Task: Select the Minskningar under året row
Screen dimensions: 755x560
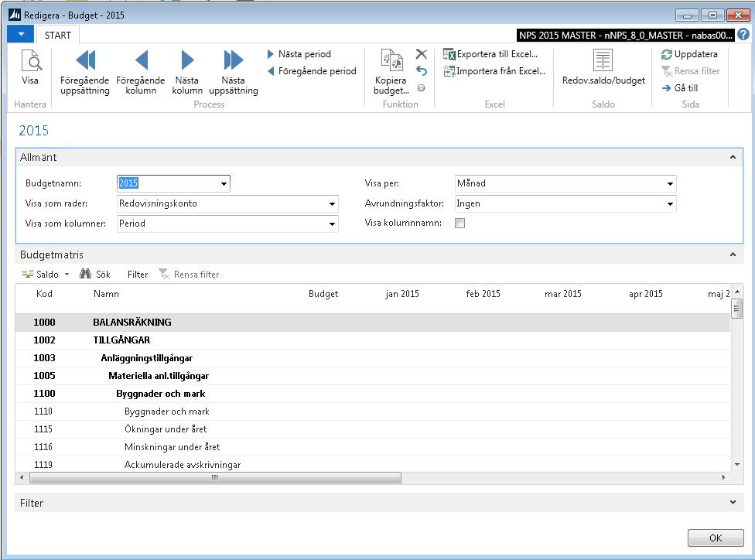Action: pos(373,447)
